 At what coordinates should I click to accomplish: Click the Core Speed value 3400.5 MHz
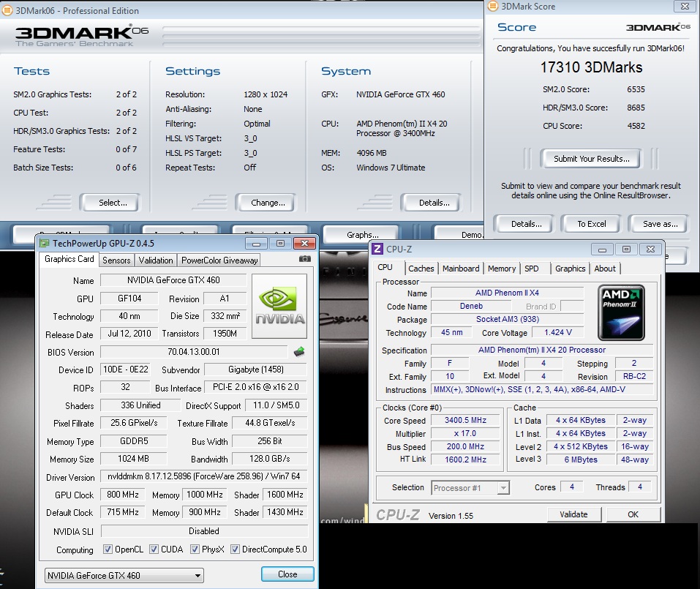[466, 420]
